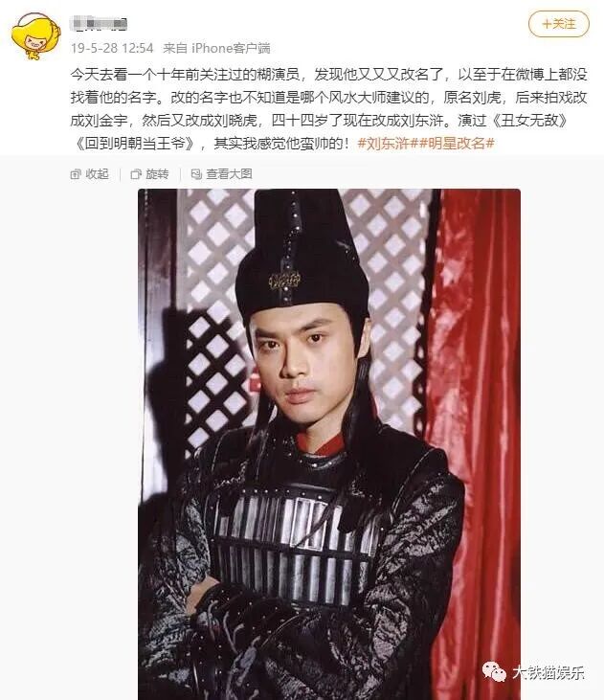Click the WeChat logo watermark
The height and width of the screenshot is (700, 604).
(494, 672)
